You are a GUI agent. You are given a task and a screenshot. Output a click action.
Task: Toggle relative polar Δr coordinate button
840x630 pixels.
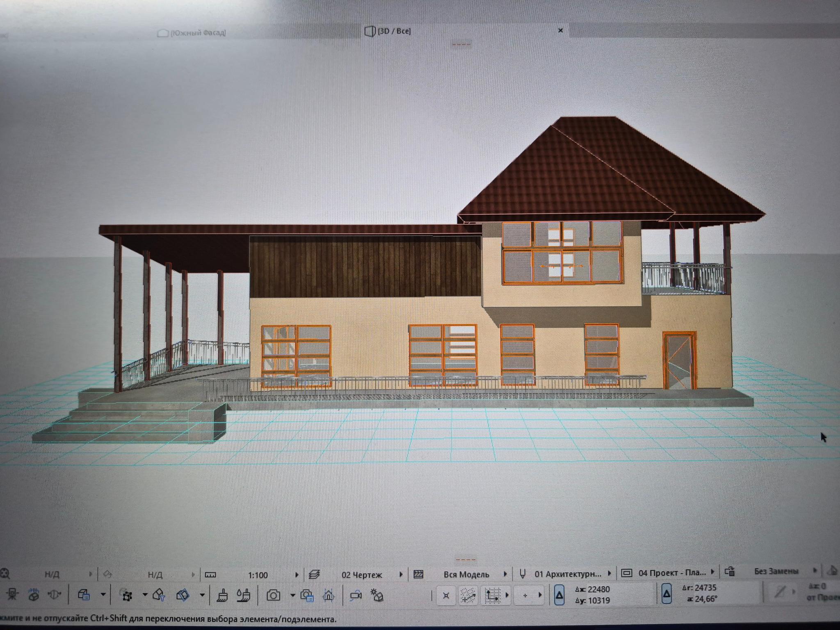[667, 594]
